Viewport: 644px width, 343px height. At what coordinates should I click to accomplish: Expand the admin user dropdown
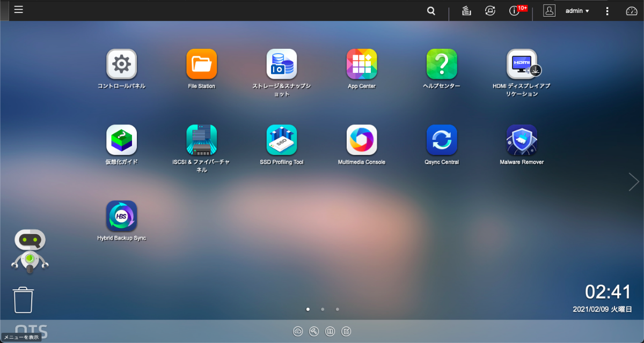pyautogui.click(x=577, y=11)
